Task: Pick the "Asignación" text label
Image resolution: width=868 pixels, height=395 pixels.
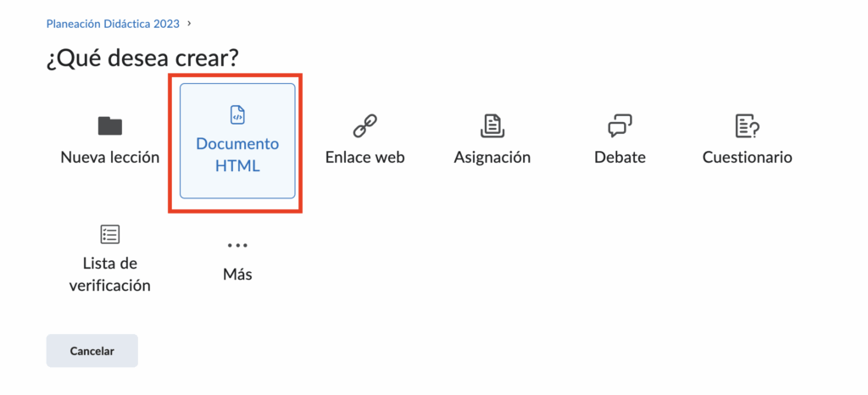Action: pyautogui.click(x=492, y=158)
